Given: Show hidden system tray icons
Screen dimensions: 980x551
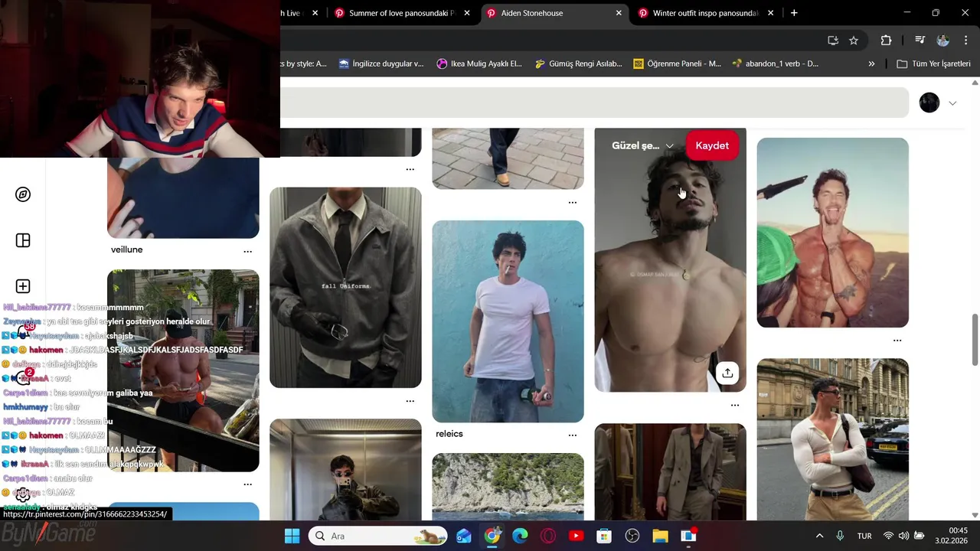Looking at the screenshot, I should [x=819, y=536].
